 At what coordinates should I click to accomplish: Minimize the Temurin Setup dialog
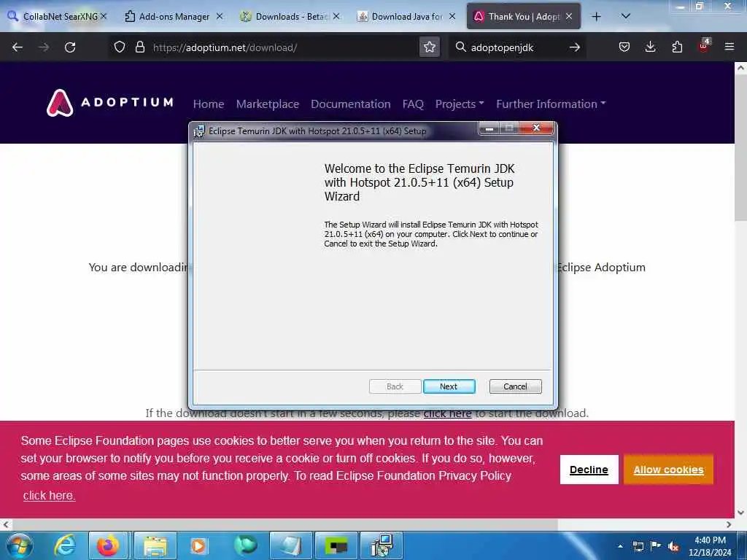click(x=489, y=128)
